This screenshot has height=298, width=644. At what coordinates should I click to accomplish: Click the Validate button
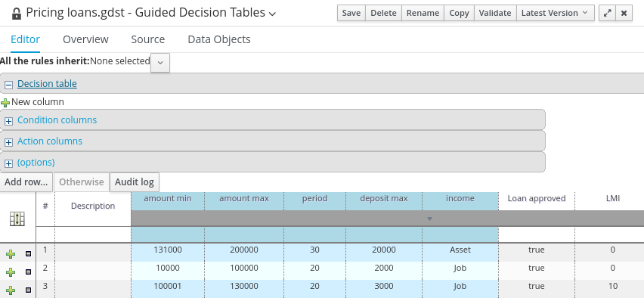point(495,13)
